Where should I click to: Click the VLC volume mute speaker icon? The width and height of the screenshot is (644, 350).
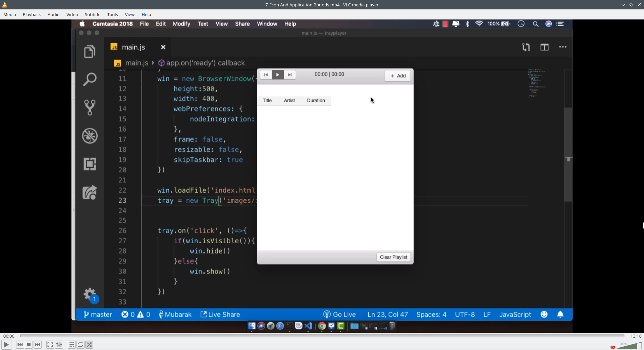[x=613, y=347]
